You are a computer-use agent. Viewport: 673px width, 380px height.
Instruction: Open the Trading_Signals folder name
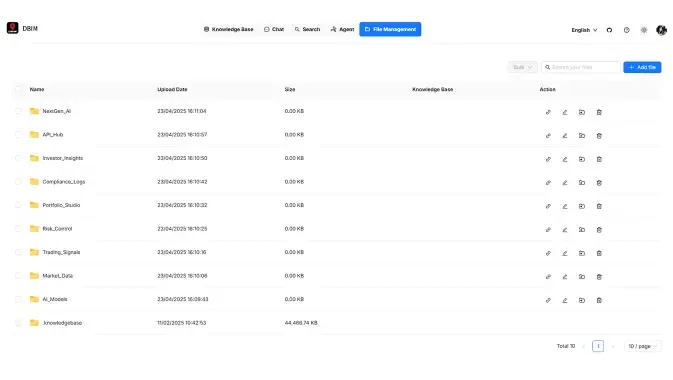(x=61, y=252)
